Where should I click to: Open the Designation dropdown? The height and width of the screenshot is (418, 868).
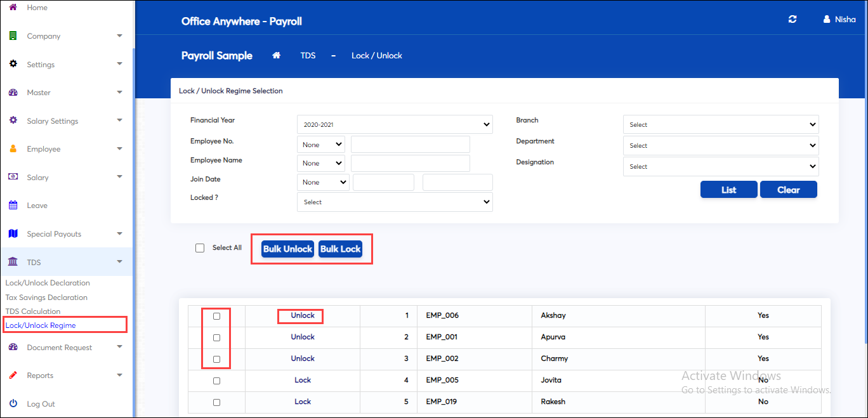coord(721,166)
